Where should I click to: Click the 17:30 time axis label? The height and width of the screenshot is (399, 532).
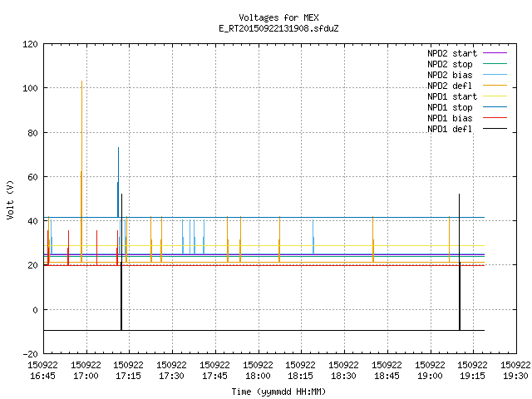172,377
